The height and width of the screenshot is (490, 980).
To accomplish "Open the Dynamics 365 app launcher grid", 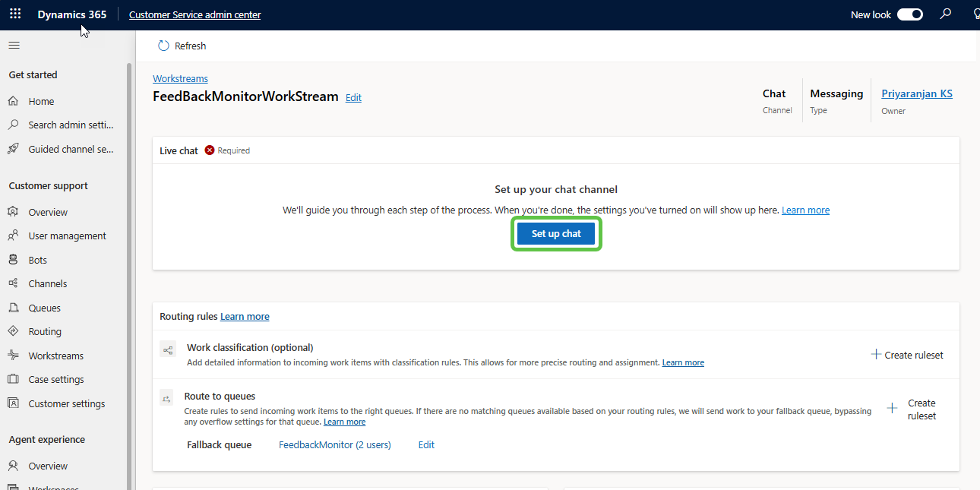I will click(x=15, y=14).
